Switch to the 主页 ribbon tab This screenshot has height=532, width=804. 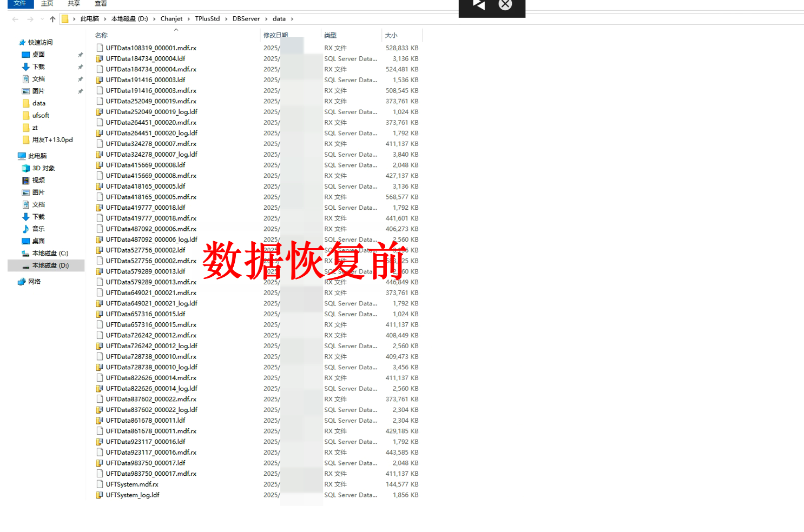click(47, 3)
